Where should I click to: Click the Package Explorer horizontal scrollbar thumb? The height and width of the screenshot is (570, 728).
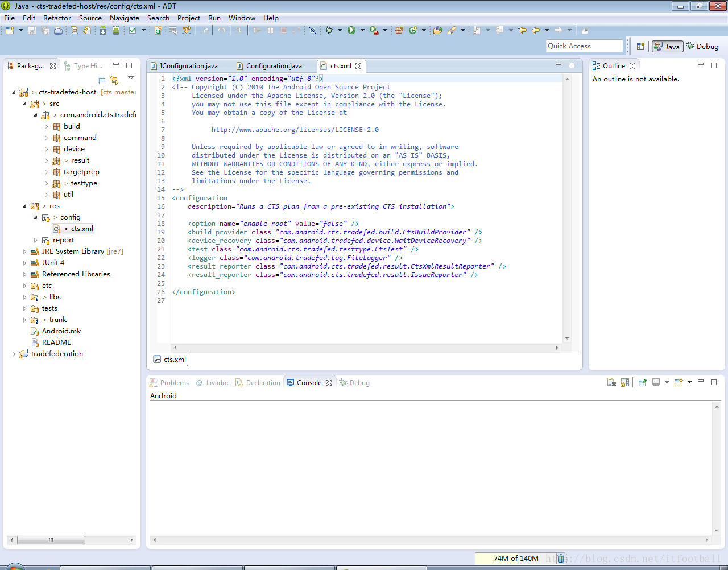[51, 540]
